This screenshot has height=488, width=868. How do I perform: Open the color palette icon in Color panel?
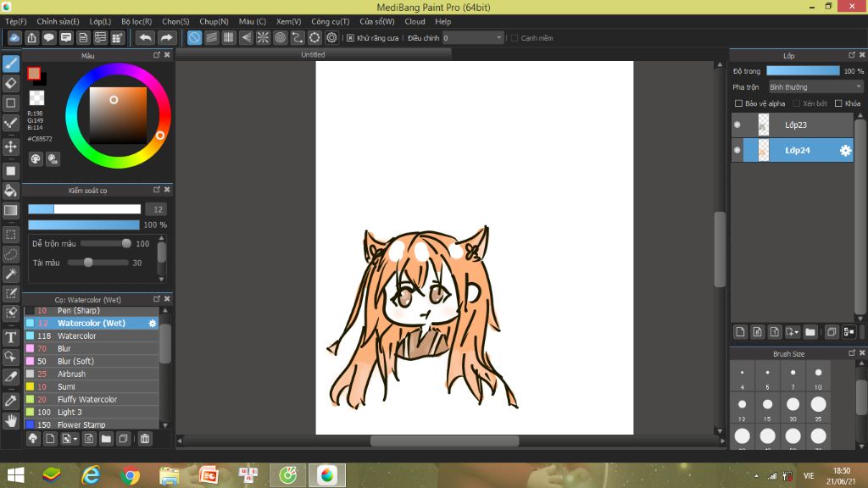(x=36, y=159)
